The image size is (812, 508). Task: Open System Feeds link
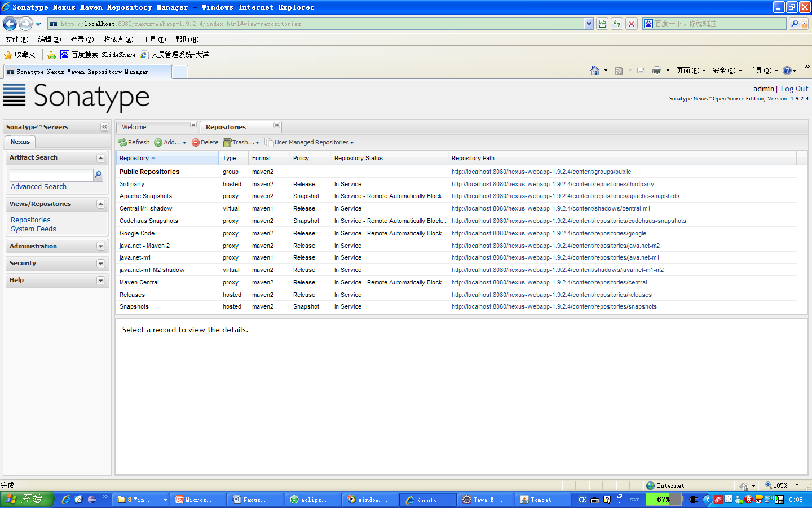tap(33, 229)
